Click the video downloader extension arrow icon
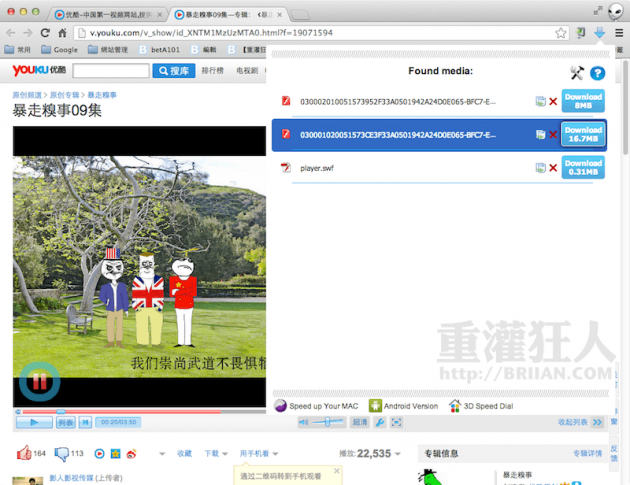630x485 pixels. coord(599,33)
